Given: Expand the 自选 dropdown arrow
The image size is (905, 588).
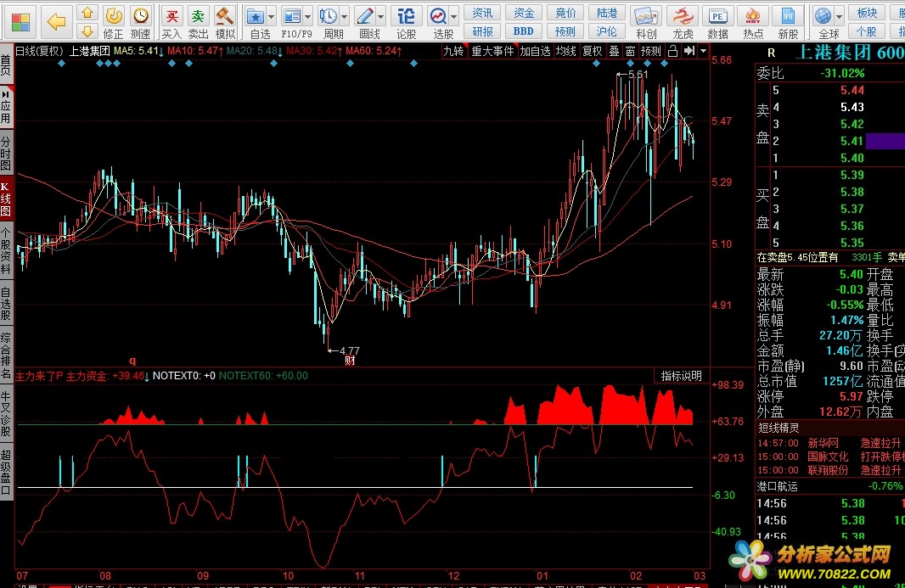Looking at the screenshot, I should pos(272,17).
